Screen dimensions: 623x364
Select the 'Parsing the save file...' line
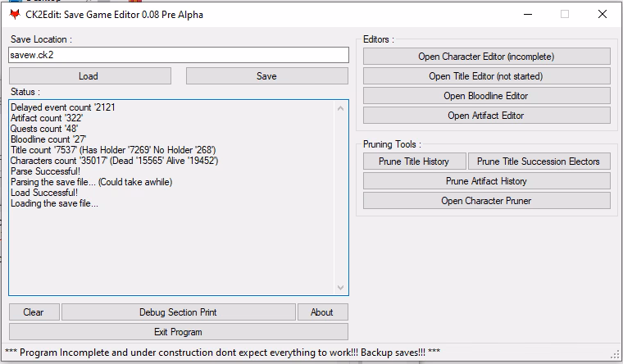[91, 182]
